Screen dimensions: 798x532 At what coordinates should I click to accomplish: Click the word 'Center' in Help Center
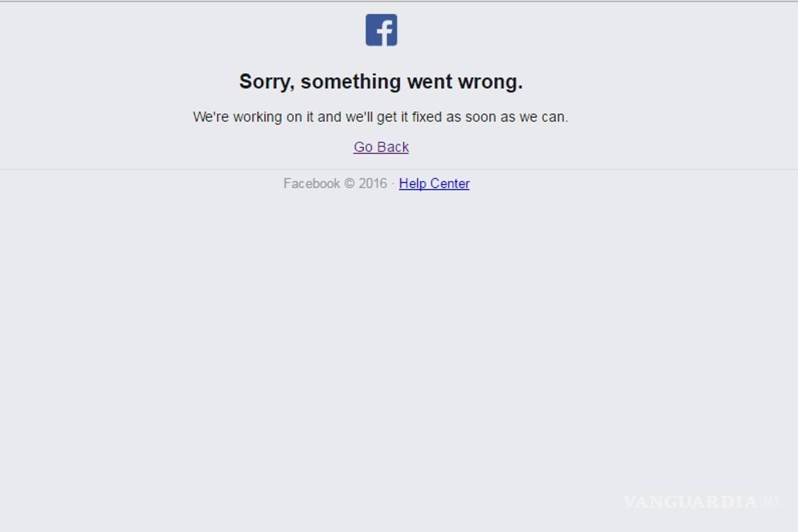pos(450,184)
